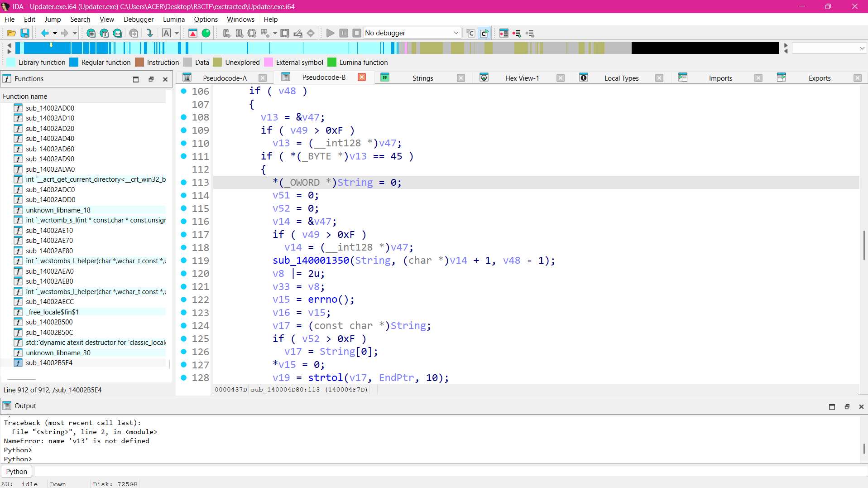This screenshot has width=868, height=488.
Task: Switch to the Imports tab
Action: [x=720, y=78]
